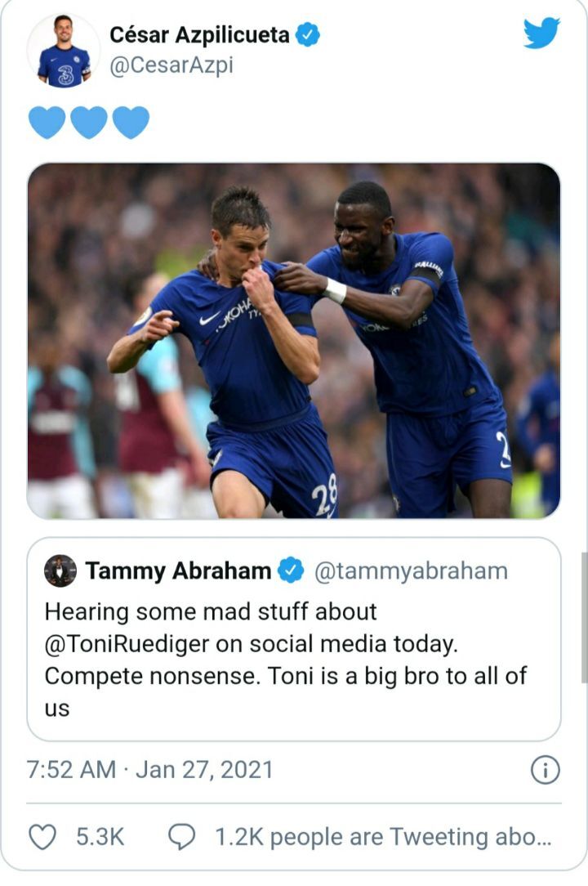Open the @ToniRuediger mention
Image resolution: width=588 pixels, height=886 pixels.
click(129, 644)
